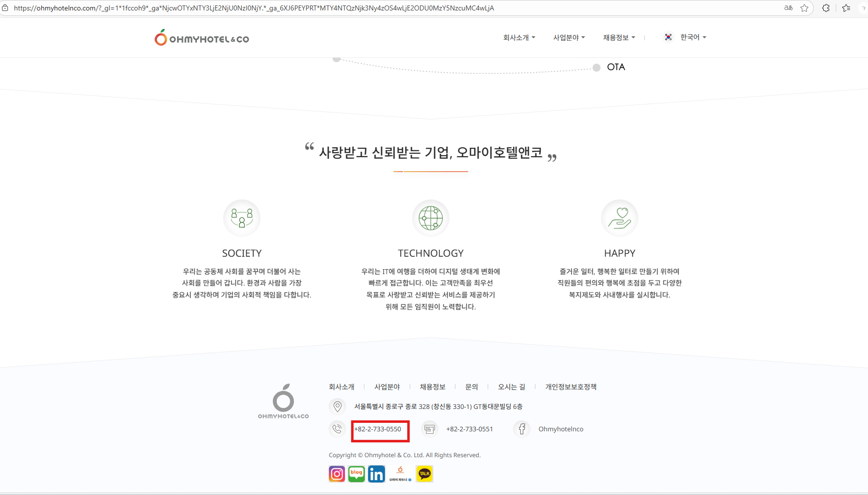Open 사업분야 in the footer menu
Viewport: 868px width, 495px height.
[x=387, y=387]
